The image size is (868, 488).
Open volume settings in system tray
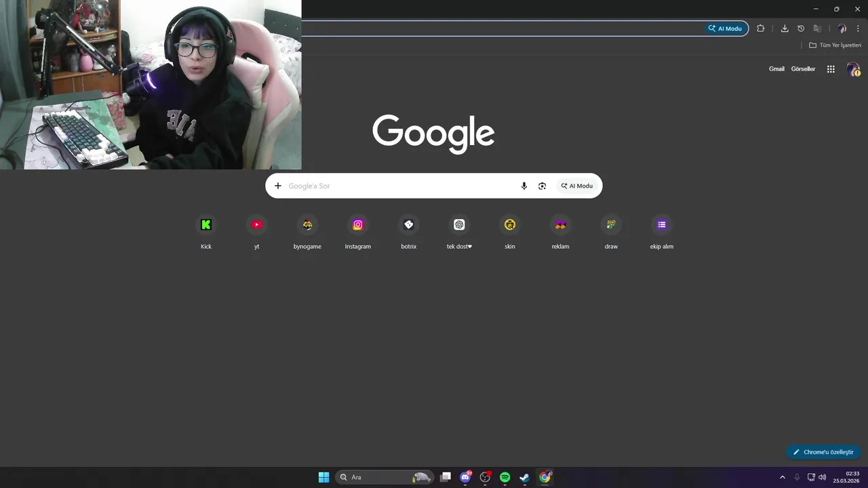click(x=822, y=477)
